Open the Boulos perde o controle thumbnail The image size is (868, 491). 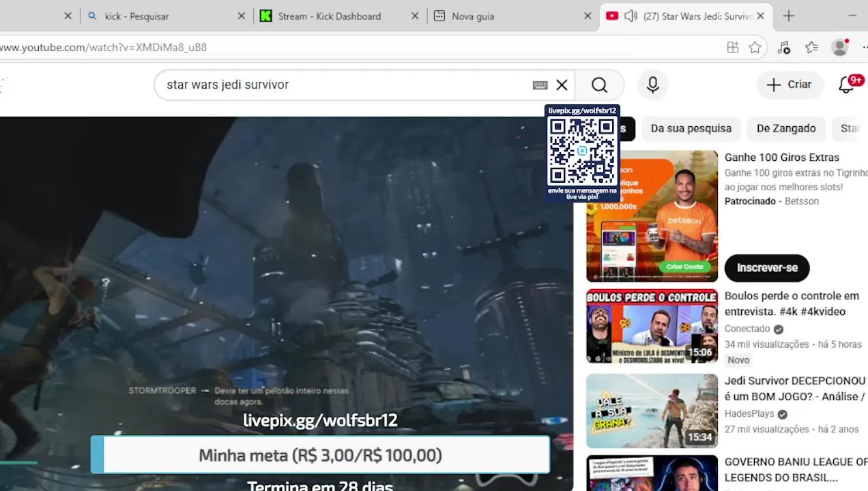point(652,326)
